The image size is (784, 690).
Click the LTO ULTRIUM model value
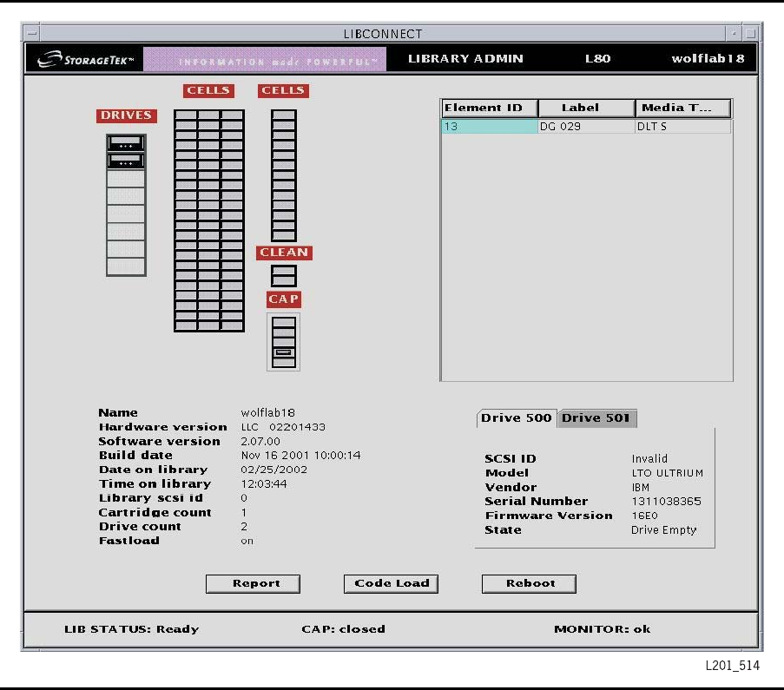[x=668, y=473]
